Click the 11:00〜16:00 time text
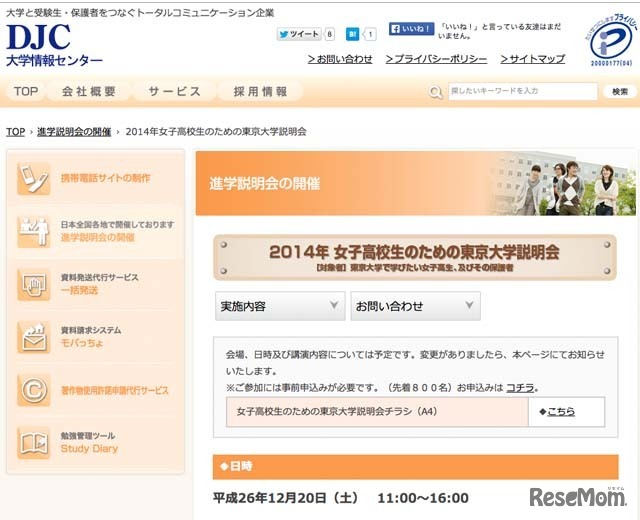 coord(422,498)
